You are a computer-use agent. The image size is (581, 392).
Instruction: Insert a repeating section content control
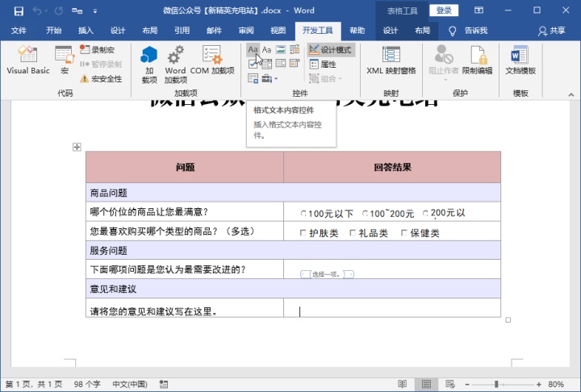point(253,78)
